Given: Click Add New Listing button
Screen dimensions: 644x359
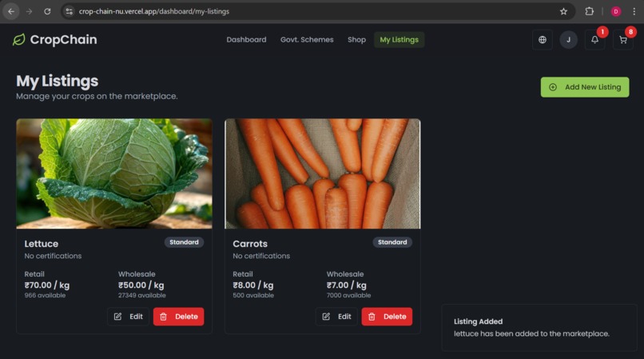Looking at the screenshot, I should coord(584,87).
